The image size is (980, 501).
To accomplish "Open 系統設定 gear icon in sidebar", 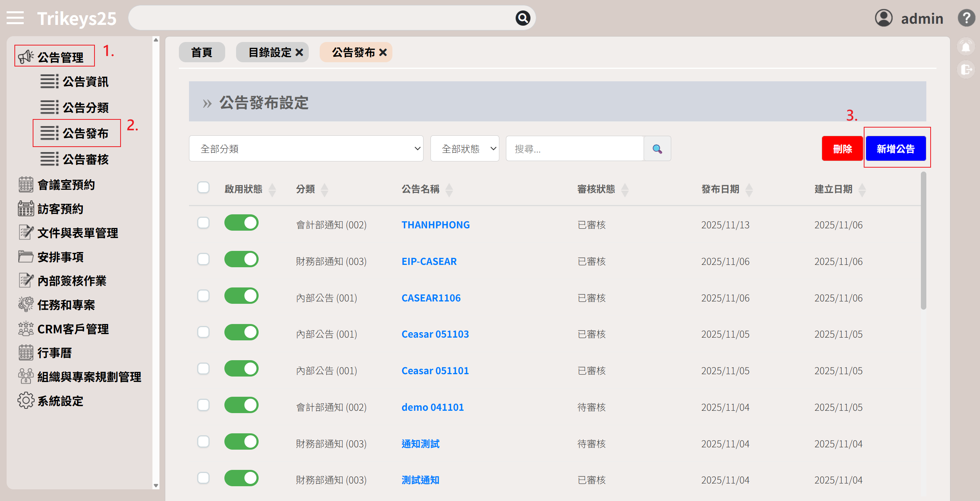I will click(x=26, y=400).
